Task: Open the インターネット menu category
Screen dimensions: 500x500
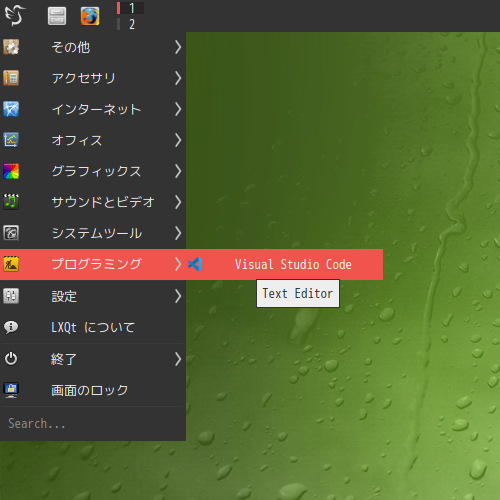Action: pos(93,109)
